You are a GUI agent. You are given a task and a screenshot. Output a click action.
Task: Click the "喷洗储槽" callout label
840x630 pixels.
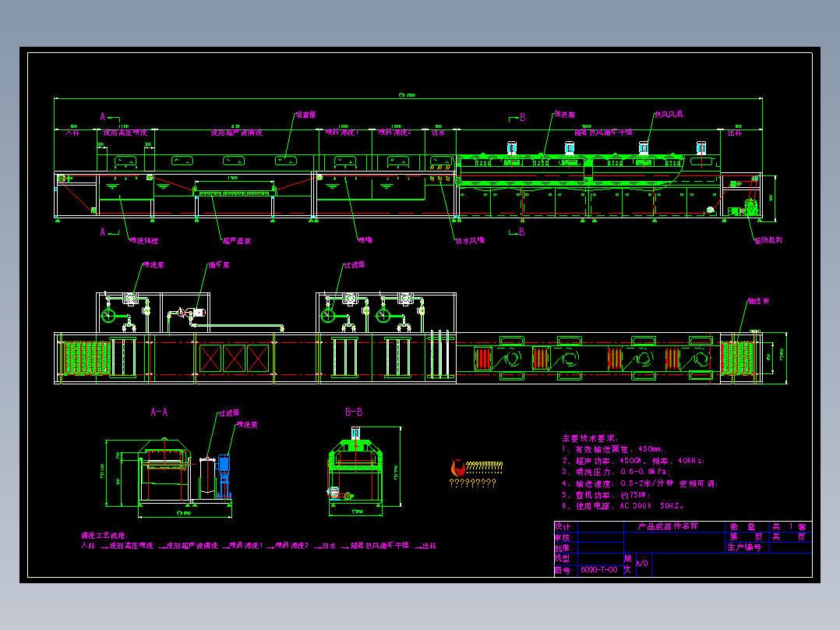click(144, 241)
